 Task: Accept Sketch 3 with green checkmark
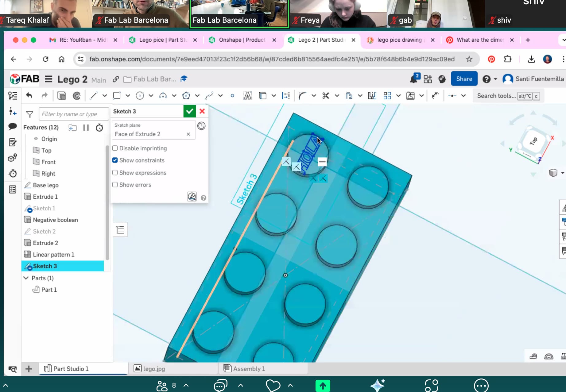[190, 111]
